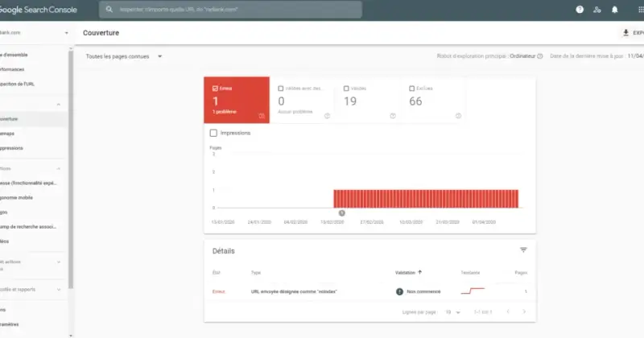Click the URL inspection search field

point(230,10)
